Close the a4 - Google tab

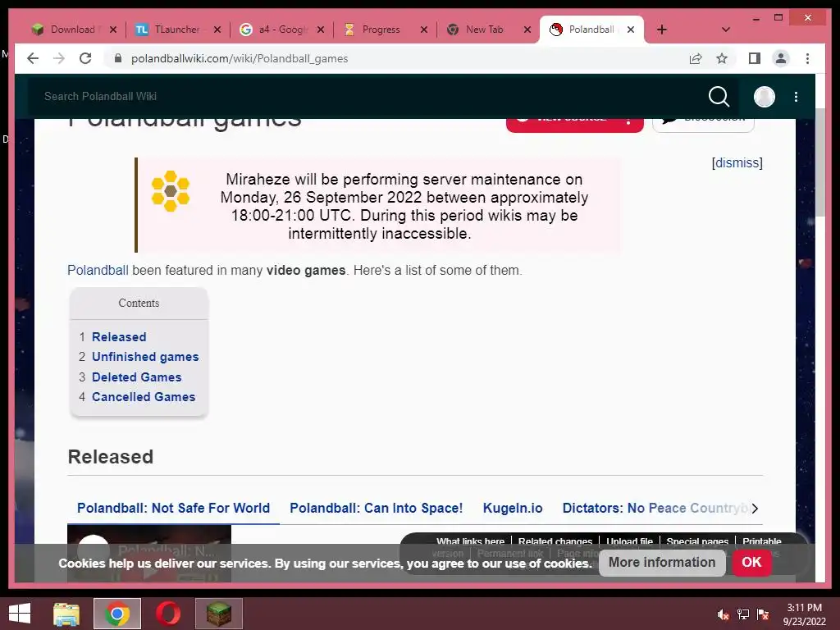click(321, 30)
